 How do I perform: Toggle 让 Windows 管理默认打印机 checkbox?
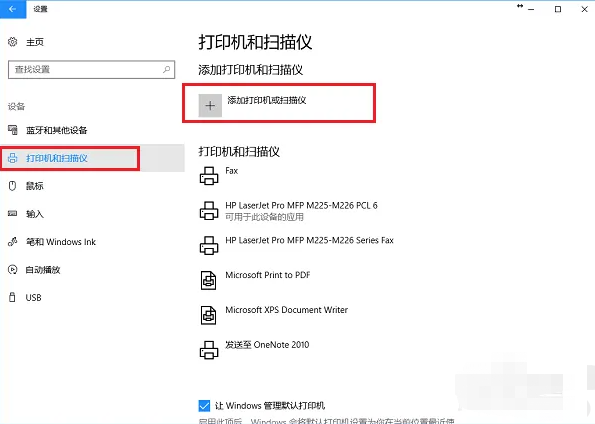204,405
